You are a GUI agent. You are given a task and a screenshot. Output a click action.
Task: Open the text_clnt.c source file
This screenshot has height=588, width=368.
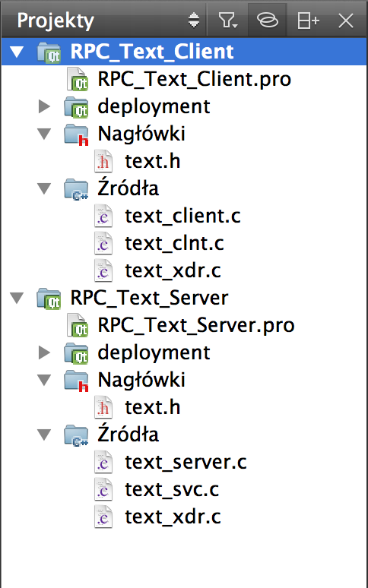click(174, 243)
